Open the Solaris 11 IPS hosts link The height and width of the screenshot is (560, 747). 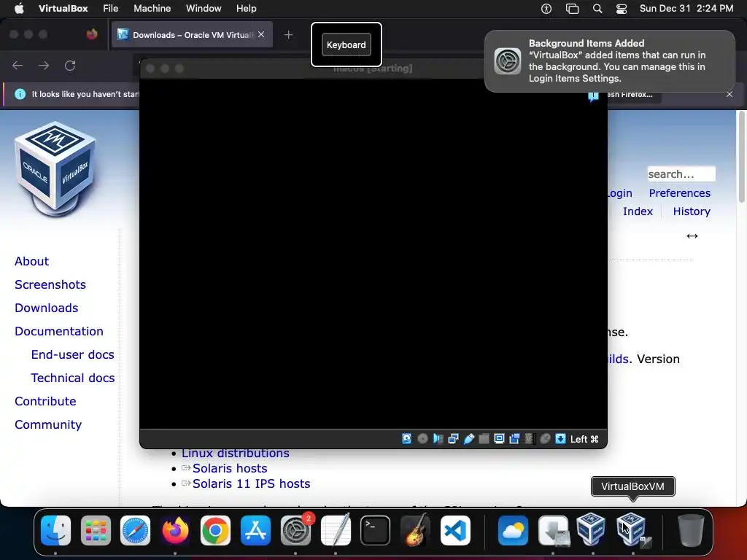coord(251,483)
